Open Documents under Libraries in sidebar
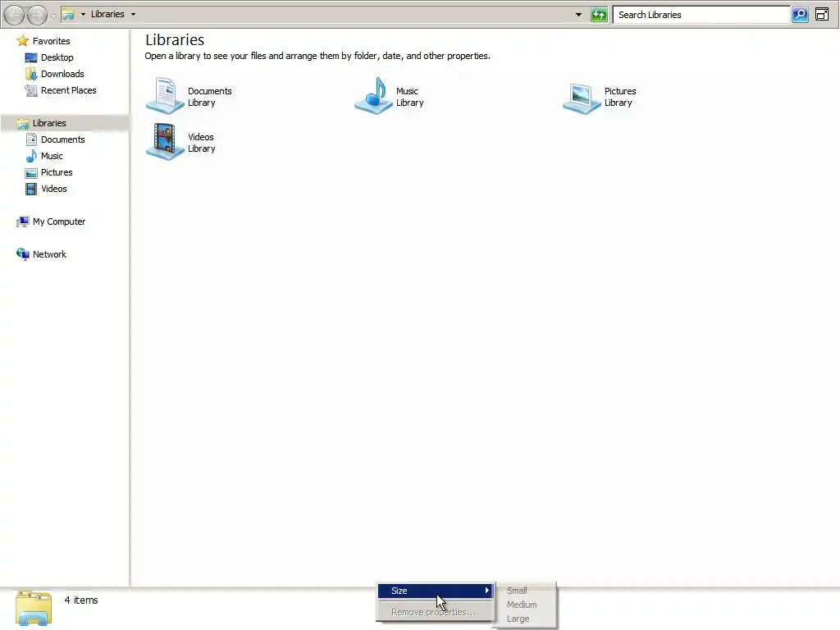 click(62, 139)
